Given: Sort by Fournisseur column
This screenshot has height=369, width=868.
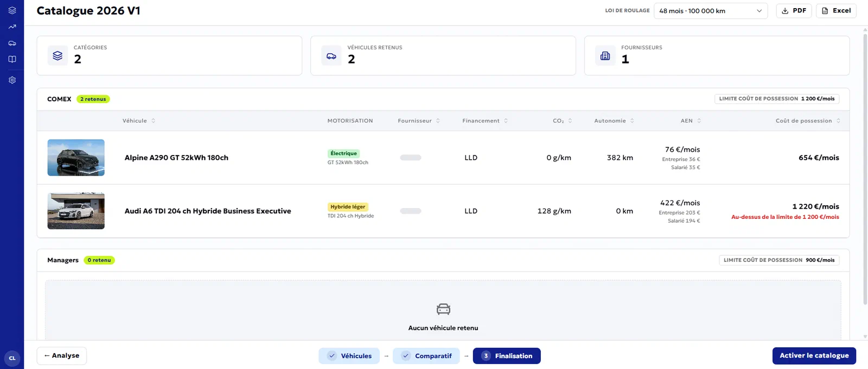Looking at the screenshot, I should (419, 121).
